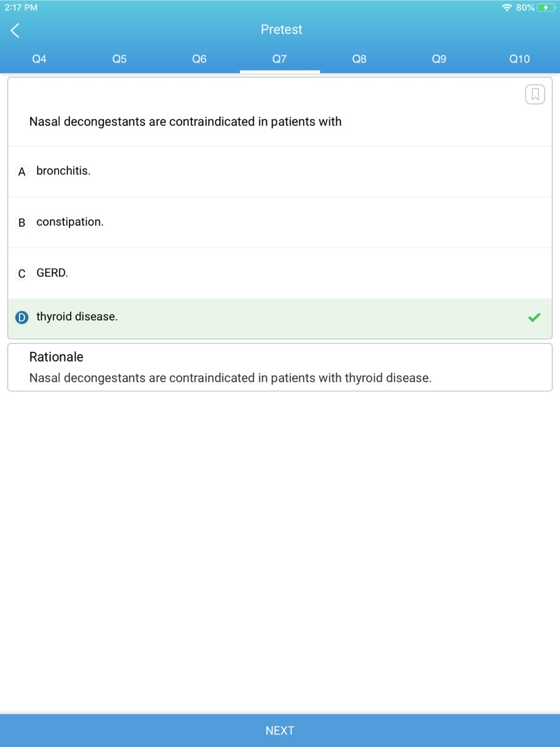
Task: Choose the constipation answer option
Action: coord(280,222)
